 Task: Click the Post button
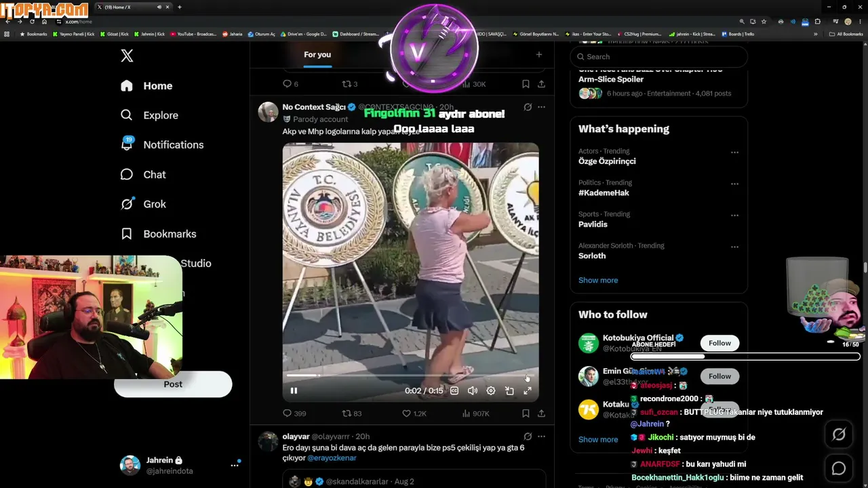click(173, 384)
